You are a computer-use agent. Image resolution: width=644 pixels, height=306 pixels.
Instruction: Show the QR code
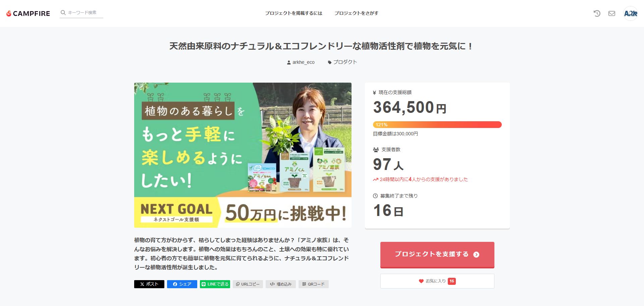click(x=314, y=284)
